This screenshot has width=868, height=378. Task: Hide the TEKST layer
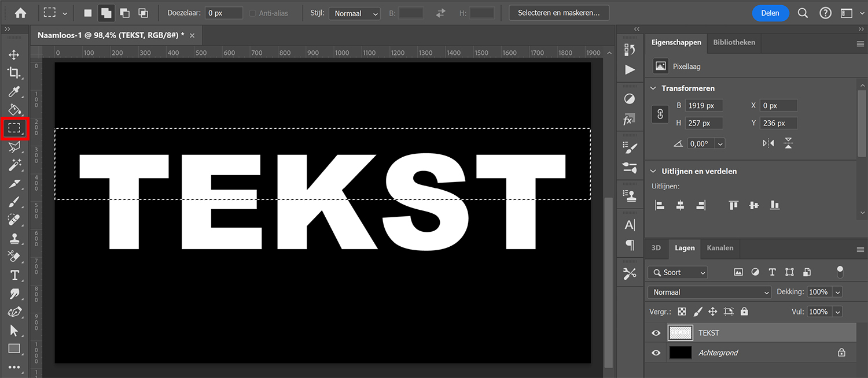click(x=656, y=333)
